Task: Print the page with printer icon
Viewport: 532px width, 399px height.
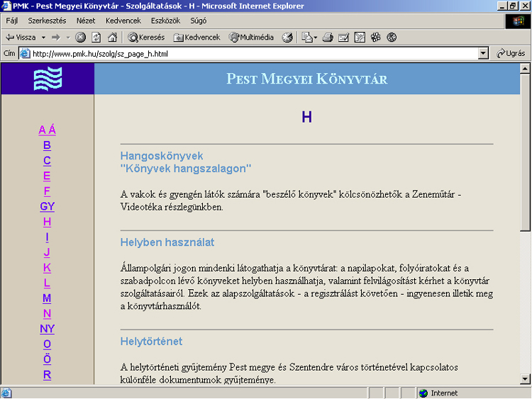Action: coord(328,38)
